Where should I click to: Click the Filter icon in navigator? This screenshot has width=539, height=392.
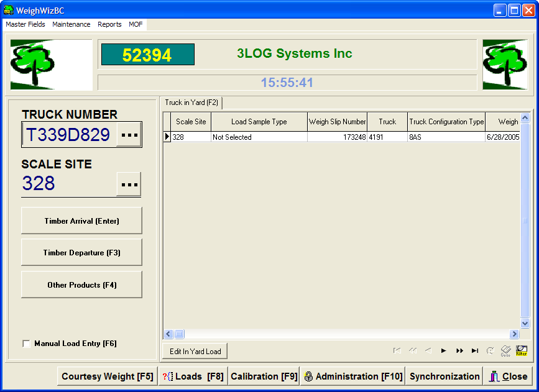click(522, 351)
